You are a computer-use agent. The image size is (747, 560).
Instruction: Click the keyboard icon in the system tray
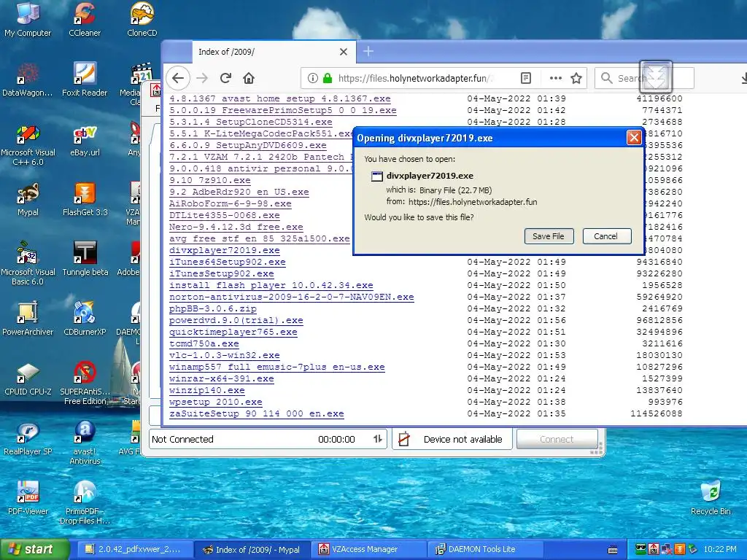click(x=613, y=550)
